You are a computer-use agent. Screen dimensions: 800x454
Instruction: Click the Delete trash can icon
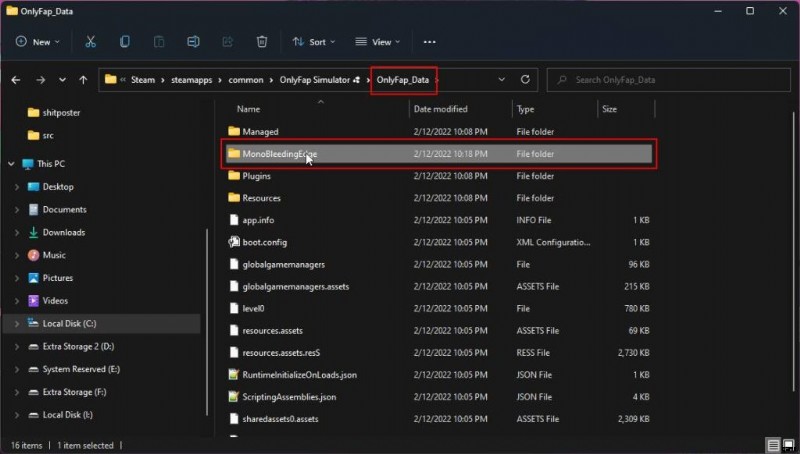(x=262, y=42)
